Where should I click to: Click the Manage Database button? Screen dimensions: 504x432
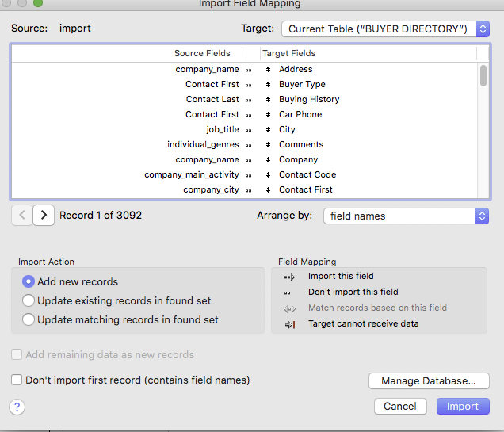point(428,381)
